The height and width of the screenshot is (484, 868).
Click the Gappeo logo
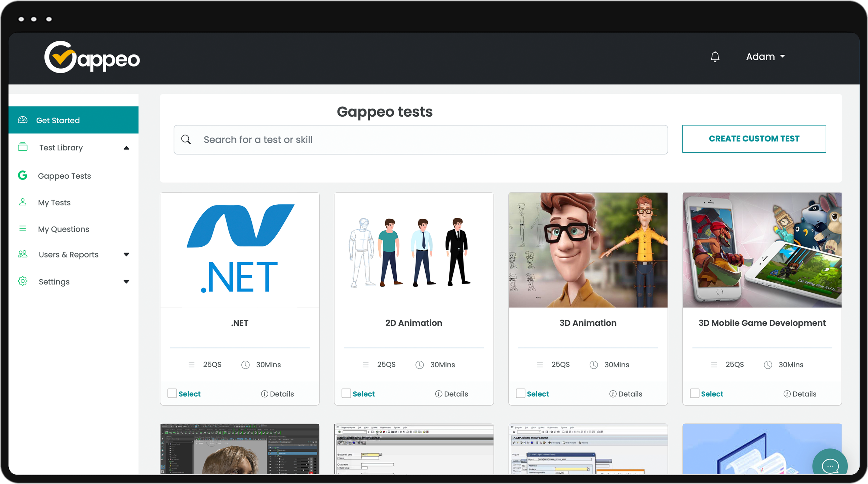point(92,57)
